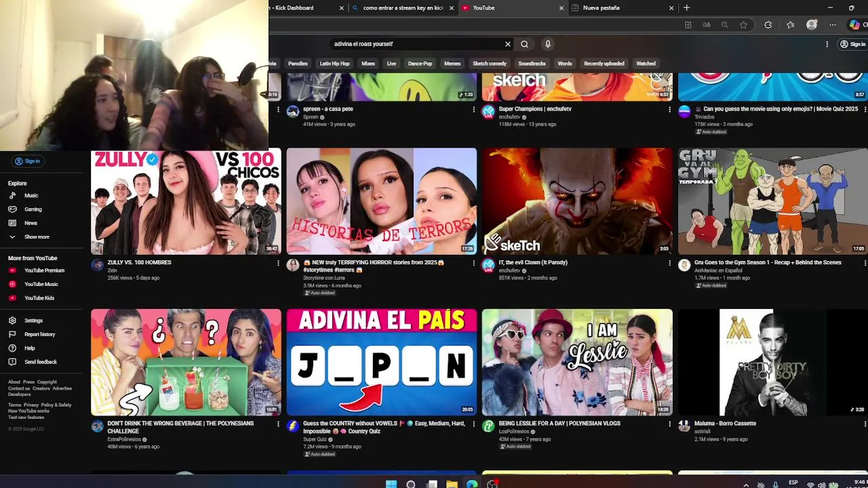Screen dimensions: 868x488
Task: Open Windows Start button
Action: coord(391,484)
